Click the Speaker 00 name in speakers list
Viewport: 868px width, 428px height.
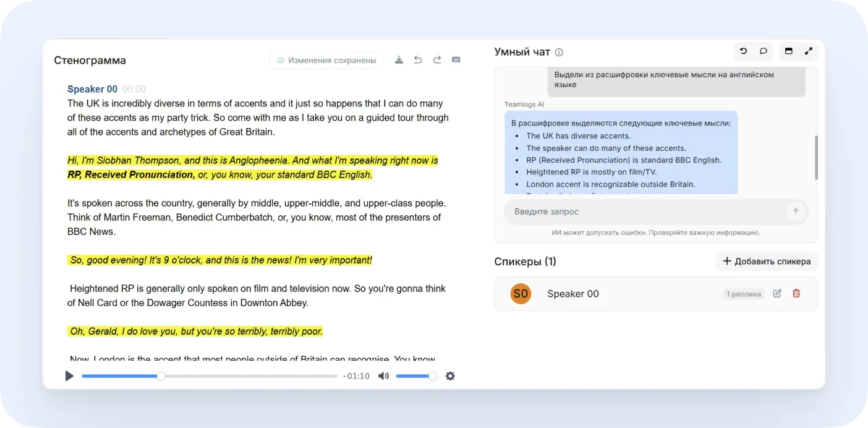pyautogui.click(x=573, y=294)
